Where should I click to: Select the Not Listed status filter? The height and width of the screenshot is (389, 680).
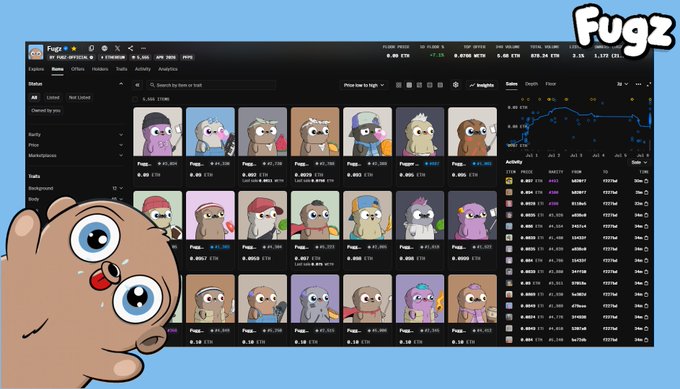79,98
